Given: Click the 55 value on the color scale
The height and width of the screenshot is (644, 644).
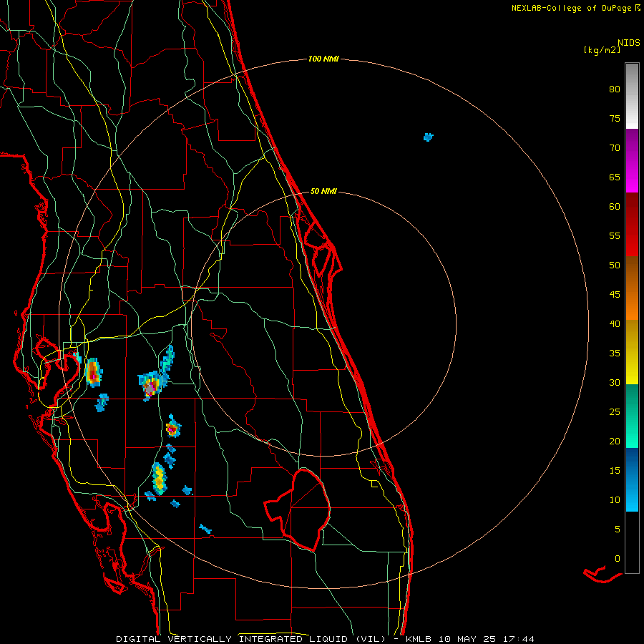Looking at the screenshot, I should pyautogui.click(x=615, y=236).
